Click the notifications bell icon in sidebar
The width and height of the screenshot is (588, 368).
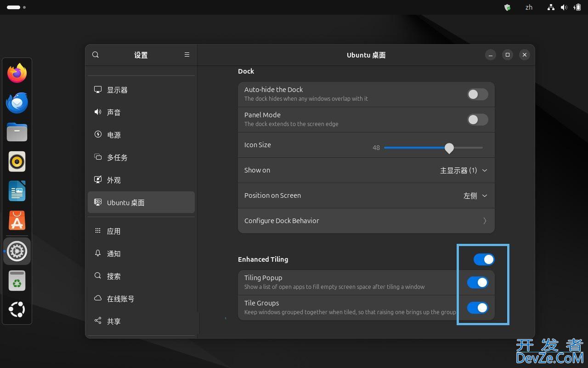98,253
